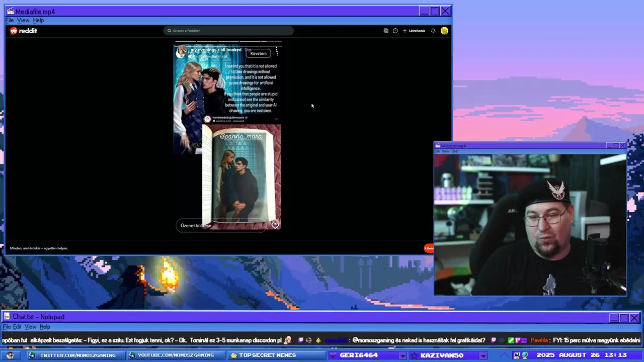
Task: Open the handmadebyjulievscott account link
Action: [x=229, y=118]
